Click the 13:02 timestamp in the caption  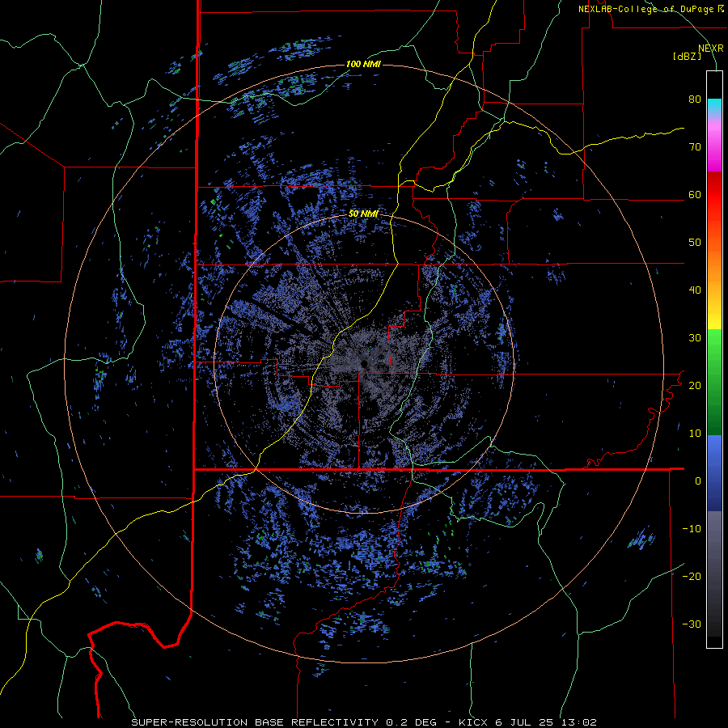[x=578, y=722]
